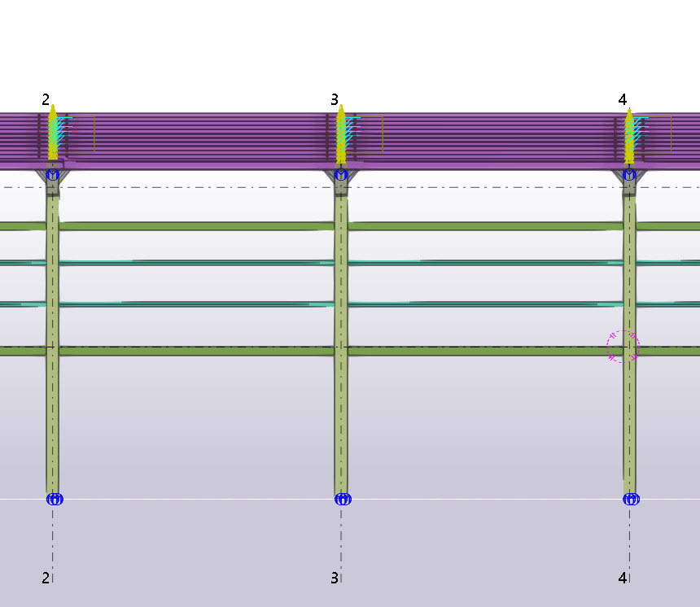Click the blue connection marker atop column 4
This screenshot has height=607, width=700.
coord(629,175)
